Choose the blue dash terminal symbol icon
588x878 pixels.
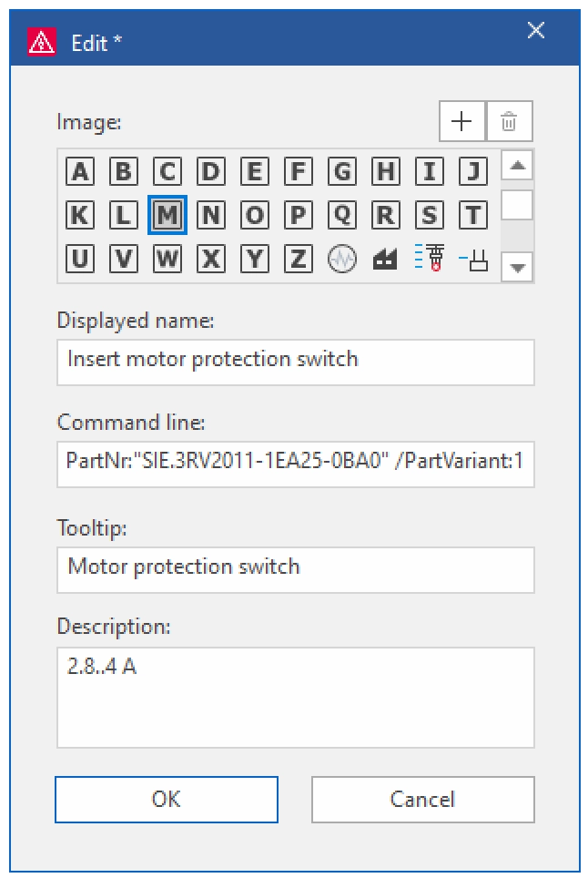(473, 260)
